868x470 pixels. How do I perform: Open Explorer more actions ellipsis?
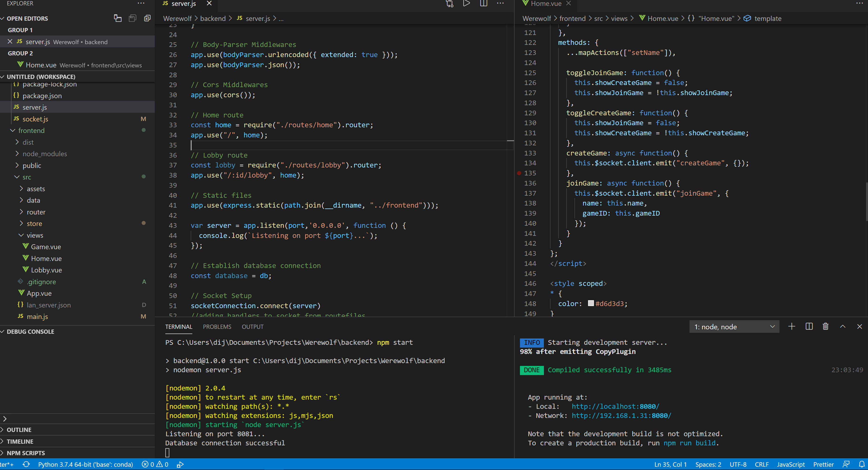(141, 3)
